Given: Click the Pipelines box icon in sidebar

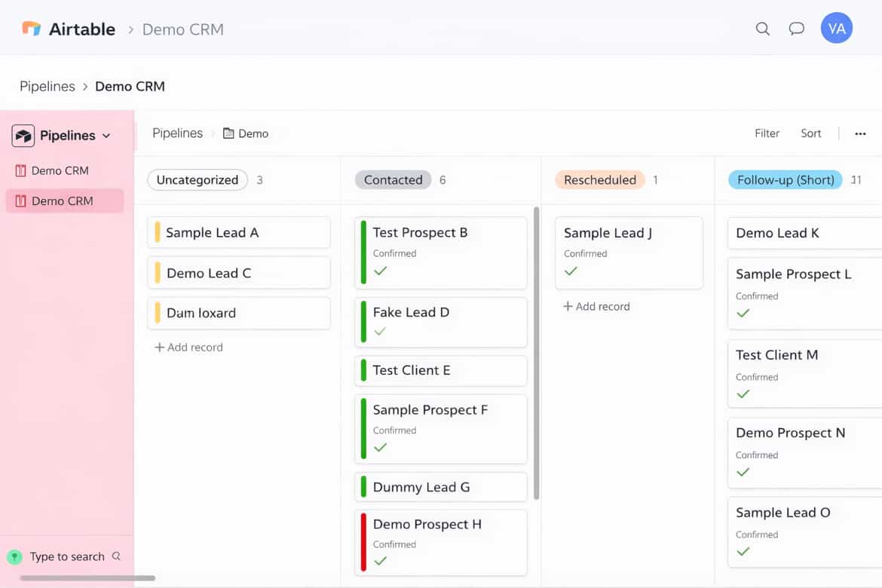Looking at the screenshot, I should point(23,136).
